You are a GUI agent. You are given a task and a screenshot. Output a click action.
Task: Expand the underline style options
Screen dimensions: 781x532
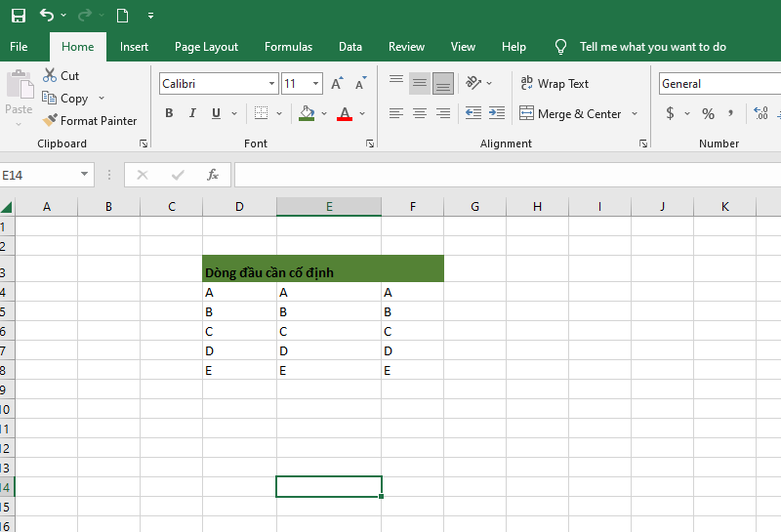[234, 113]
